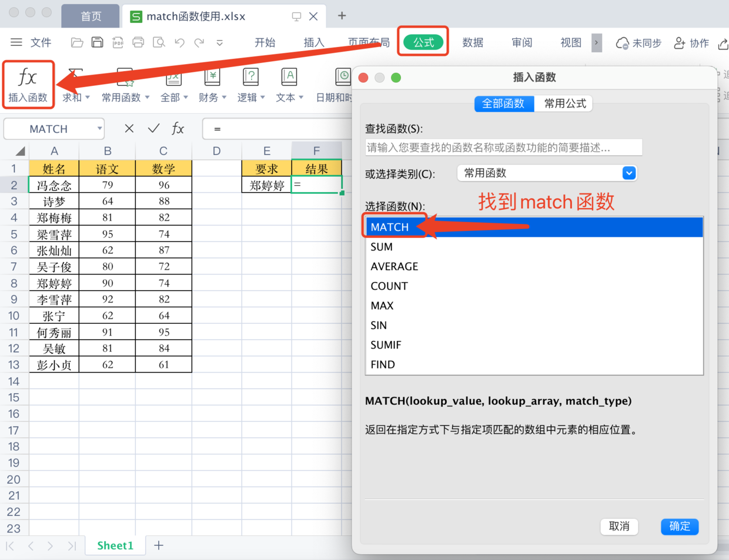The image size is (729, 560).
Task: Switch to the 视图 ribbon tab
Action: pyautogui.click(x=571, y=42)
